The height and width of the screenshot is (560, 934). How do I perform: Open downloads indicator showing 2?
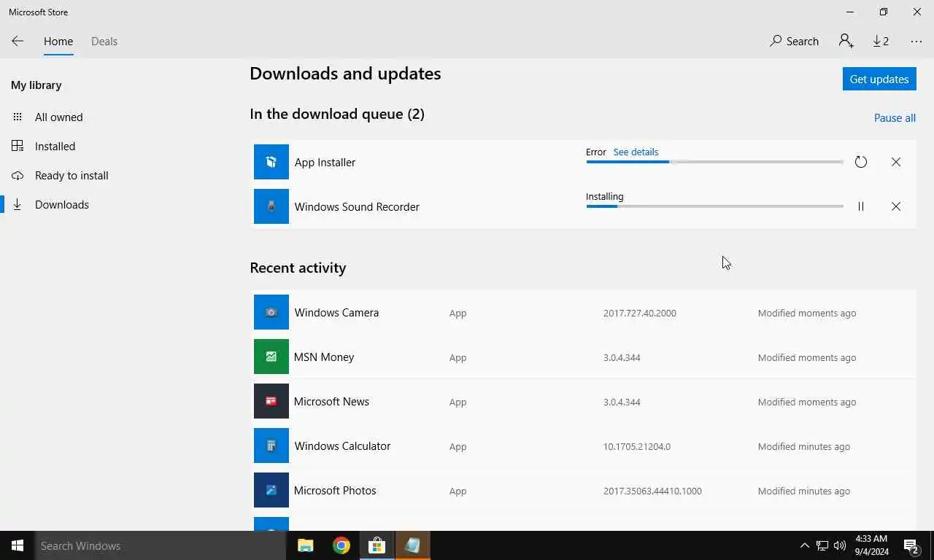point(881,42)
